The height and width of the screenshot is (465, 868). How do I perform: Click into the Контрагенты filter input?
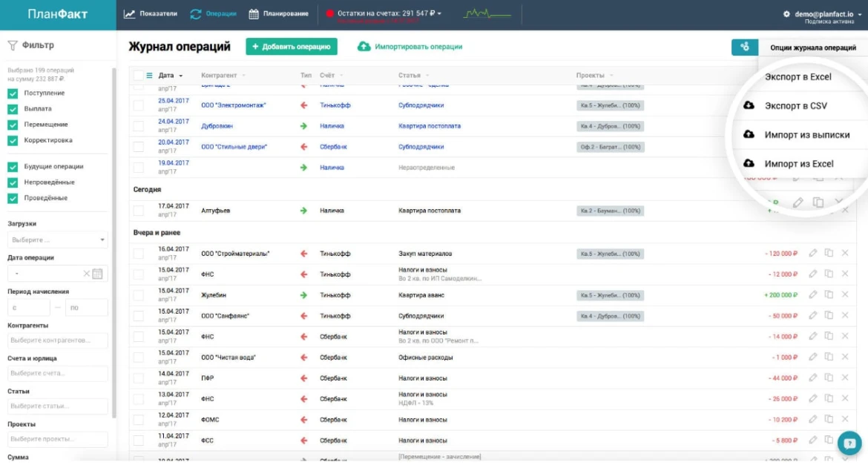point(58,340)
